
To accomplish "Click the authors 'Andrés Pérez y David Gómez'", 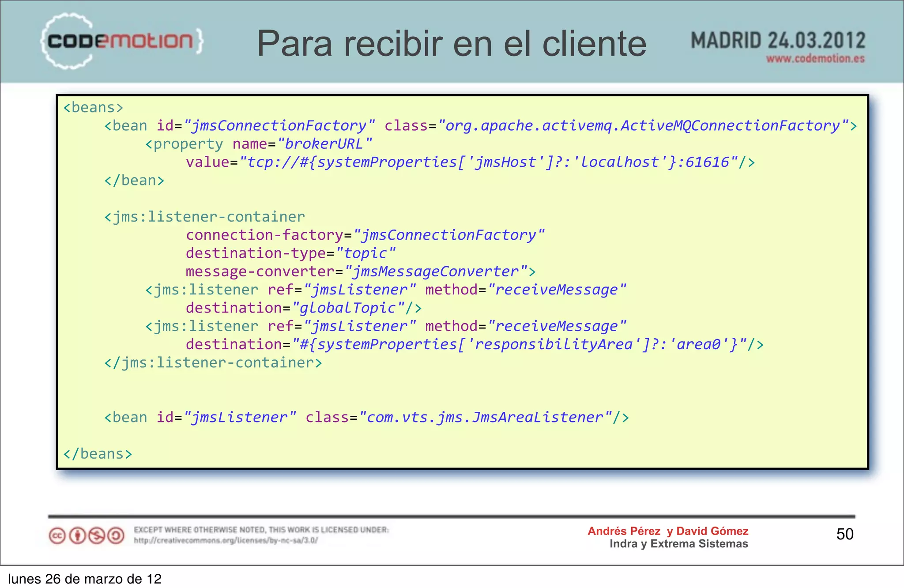I will [668, 531].
